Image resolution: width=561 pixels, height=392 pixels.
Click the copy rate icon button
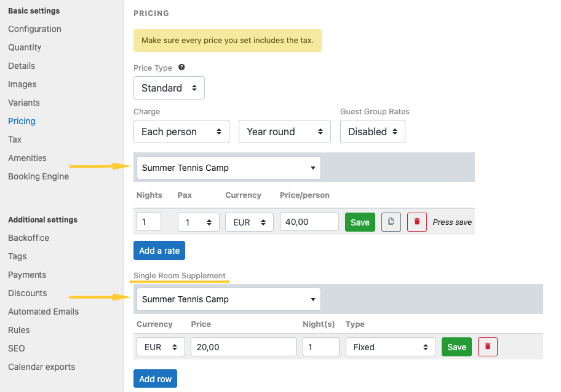[x=391, y=222]
